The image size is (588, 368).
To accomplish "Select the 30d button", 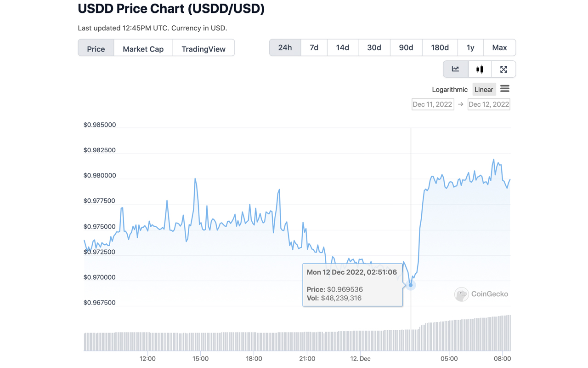I will coord(373,47).
